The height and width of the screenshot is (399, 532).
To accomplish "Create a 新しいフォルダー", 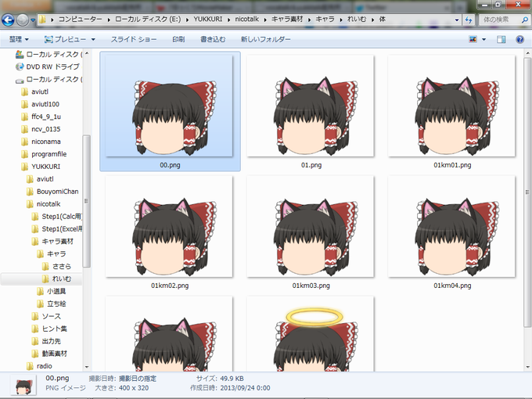I will pos(266,39).
